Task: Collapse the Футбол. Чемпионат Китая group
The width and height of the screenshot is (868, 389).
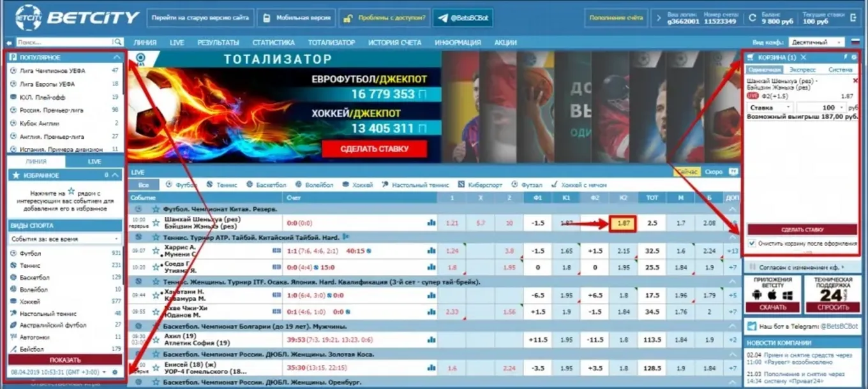Action: click(733, 209)
